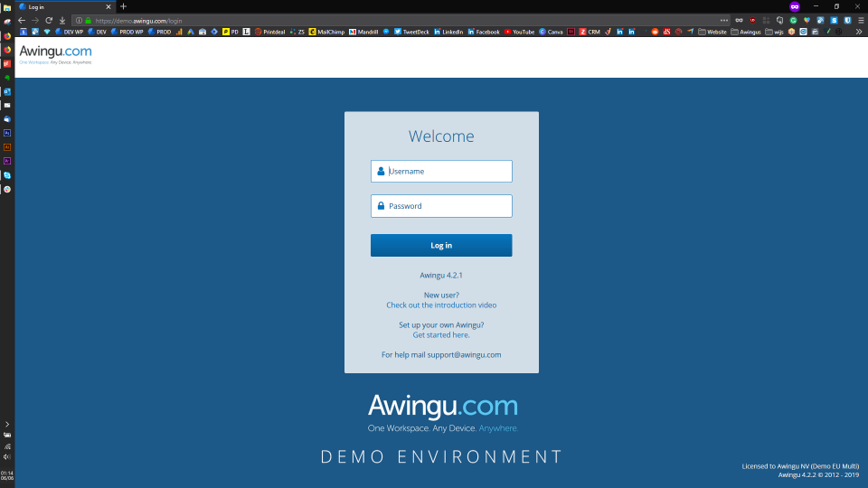
Task: Open the introduction video link
Action: [x=441, y=305]
